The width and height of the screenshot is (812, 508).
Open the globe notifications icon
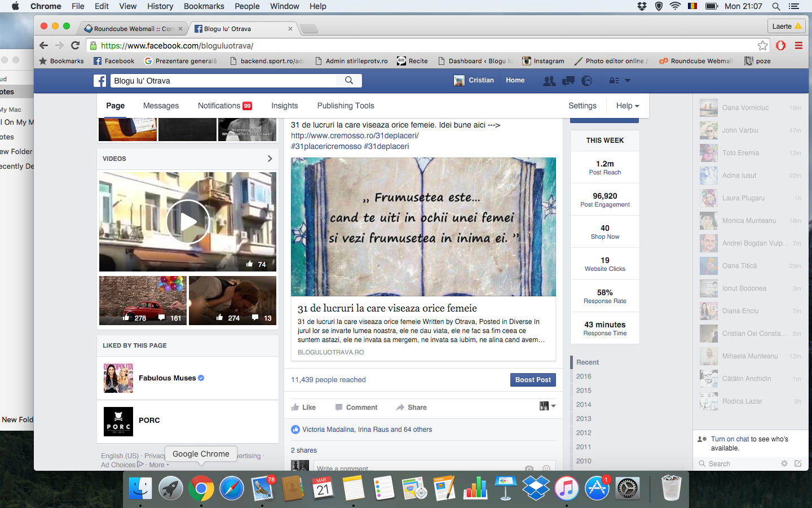(587, 81)
